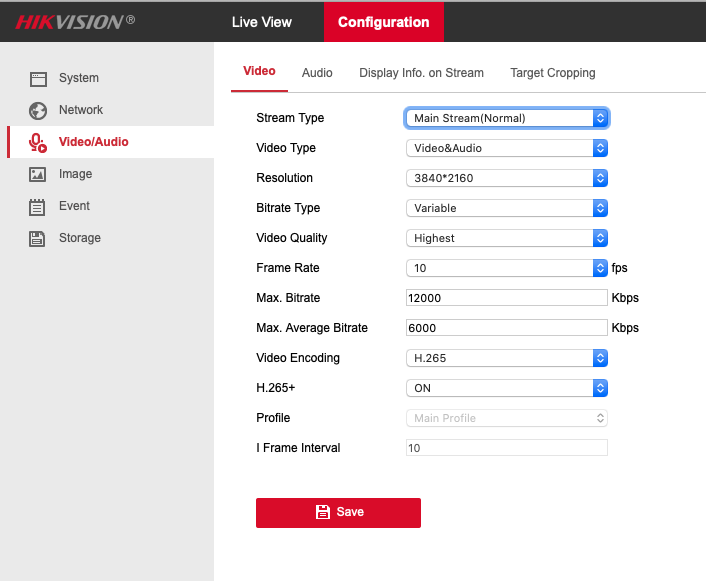This screenshot has height=581, width=706.
Task: Open the Video Encoding dropdown
Action: click(x=506, y=358)
